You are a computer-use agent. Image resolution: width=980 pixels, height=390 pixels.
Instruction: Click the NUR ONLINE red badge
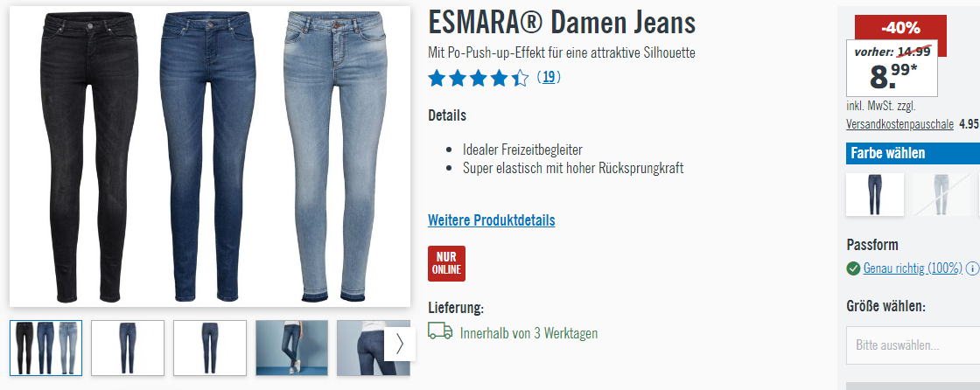coord(446,264)
